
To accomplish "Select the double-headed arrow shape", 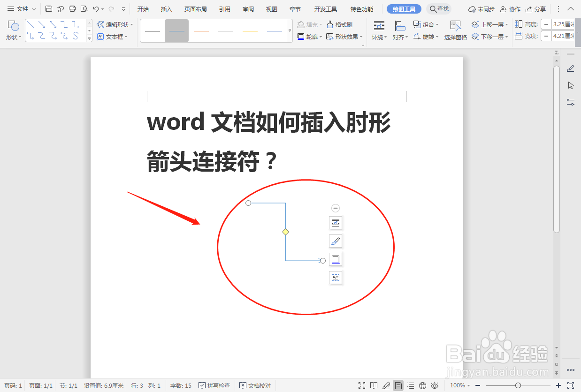I will [53, 24].
